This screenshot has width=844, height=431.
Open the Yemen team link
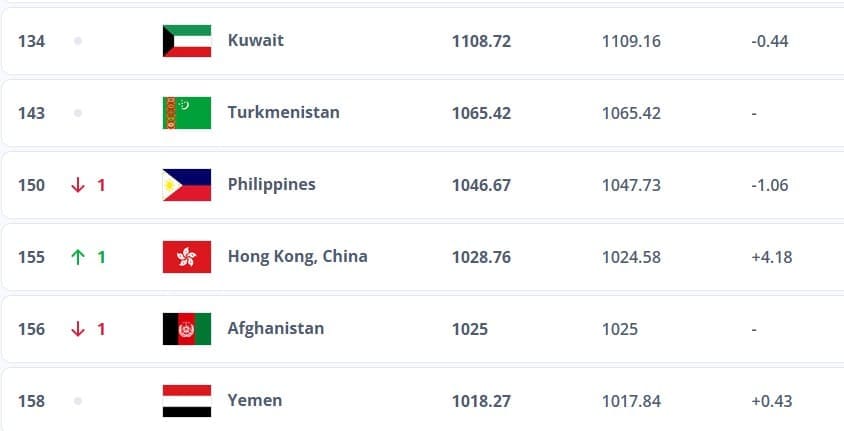[x=255, y=400]
